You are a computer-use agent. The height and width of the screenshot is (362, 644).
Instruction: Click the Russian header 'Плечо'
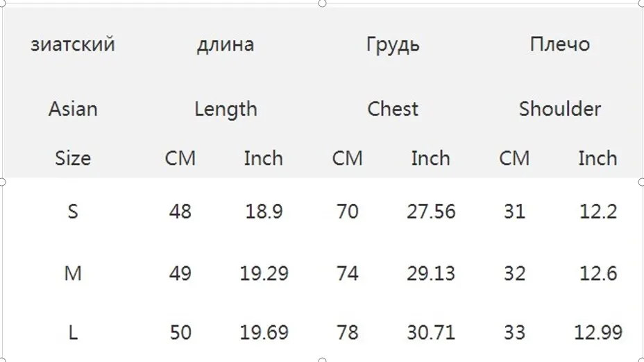[x=560, y=44]
